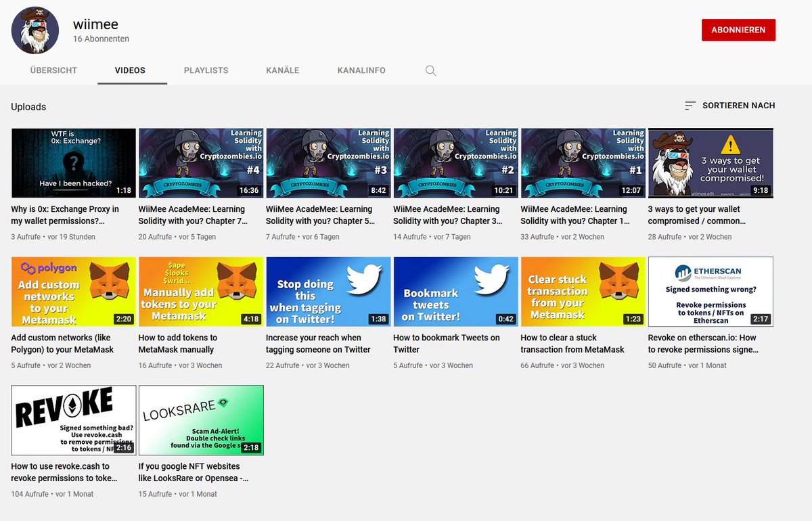Open Cryptozombies #4 video thumbnail
812x521 pixels.
[x=201, y=163]
